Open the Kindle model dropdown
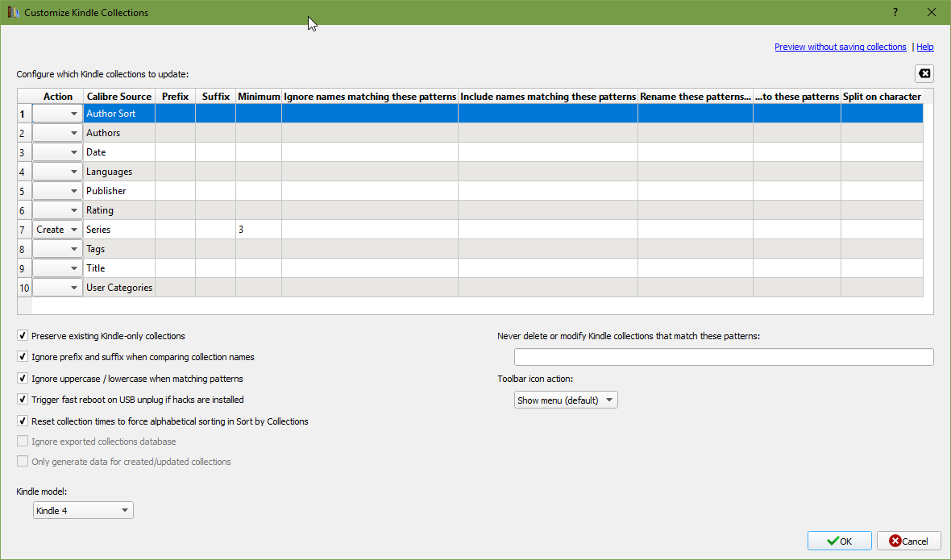The height and width of the screenshot is (560, 951). 83,510
